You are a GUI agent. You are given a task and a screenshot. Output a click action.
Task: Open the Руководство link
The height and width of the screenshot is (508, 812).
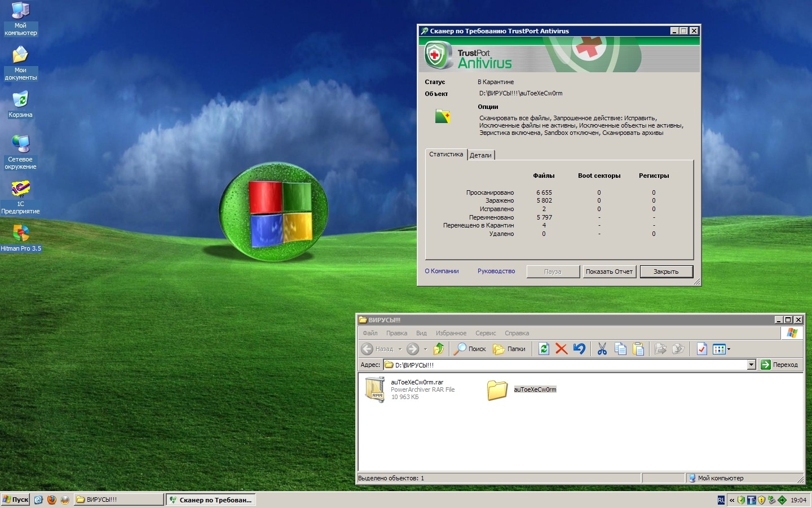pyautogui.click(x=496, y=271)
